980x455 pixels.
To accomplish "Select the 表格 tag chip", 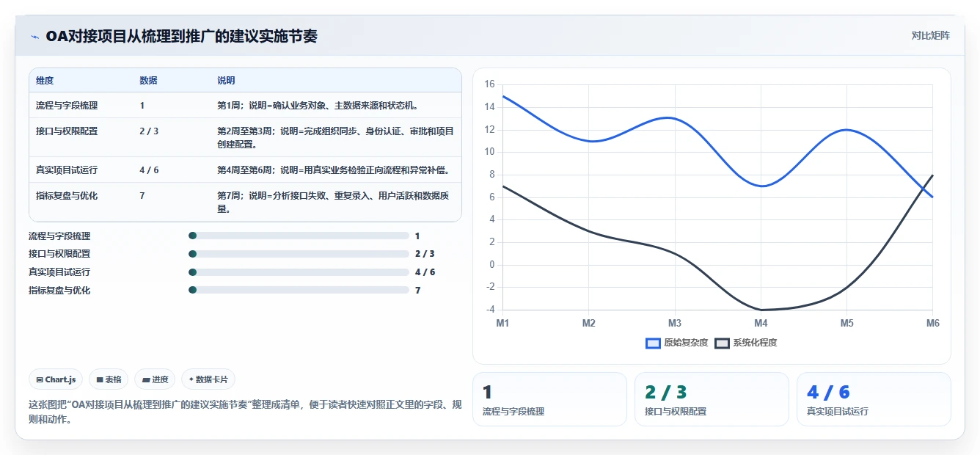I will (109, 379).
